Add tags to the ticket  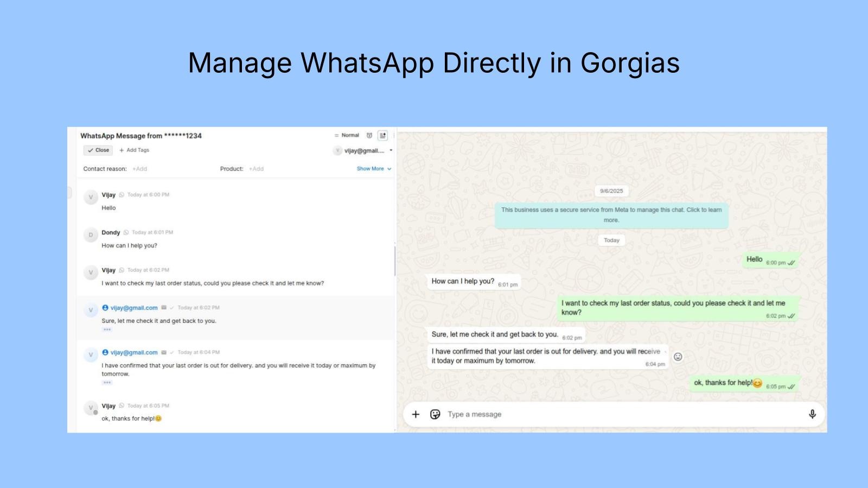point(134,150)
